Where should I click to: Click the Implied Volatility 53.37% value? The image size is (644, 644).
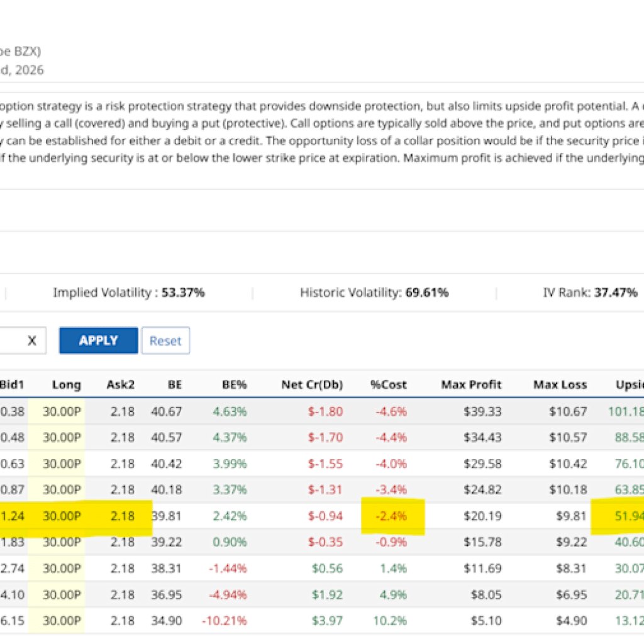[x=182, y=292]
